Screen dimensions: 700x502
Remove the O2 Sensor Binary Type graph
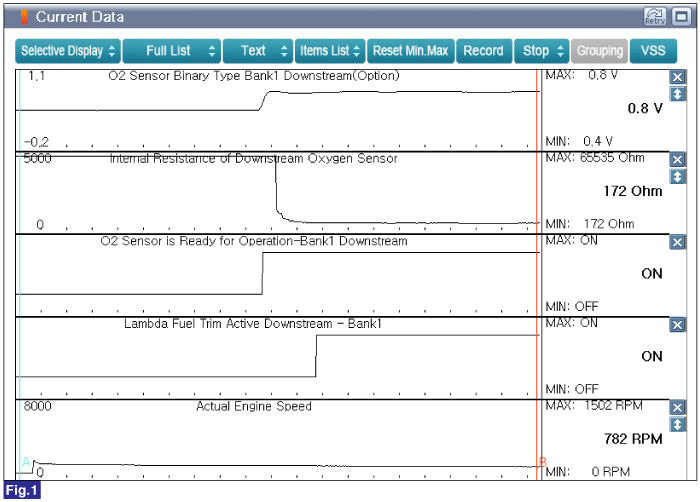[677, 77]
